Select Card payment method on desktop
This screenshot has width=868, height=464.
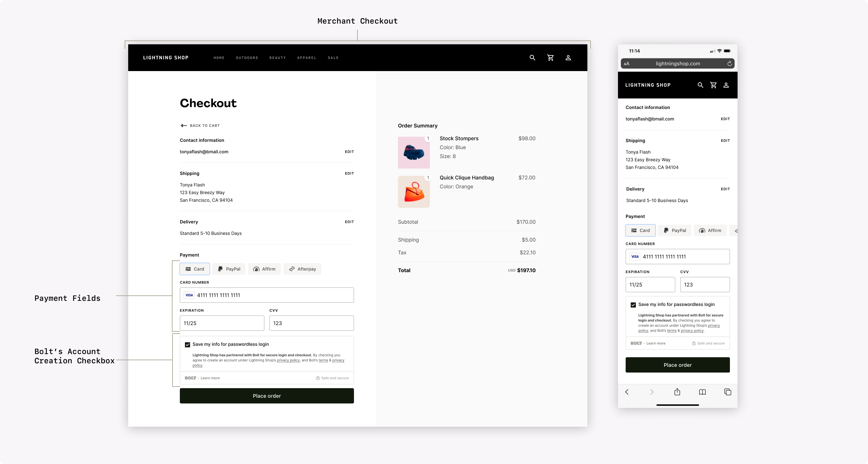tap(195, 269)
